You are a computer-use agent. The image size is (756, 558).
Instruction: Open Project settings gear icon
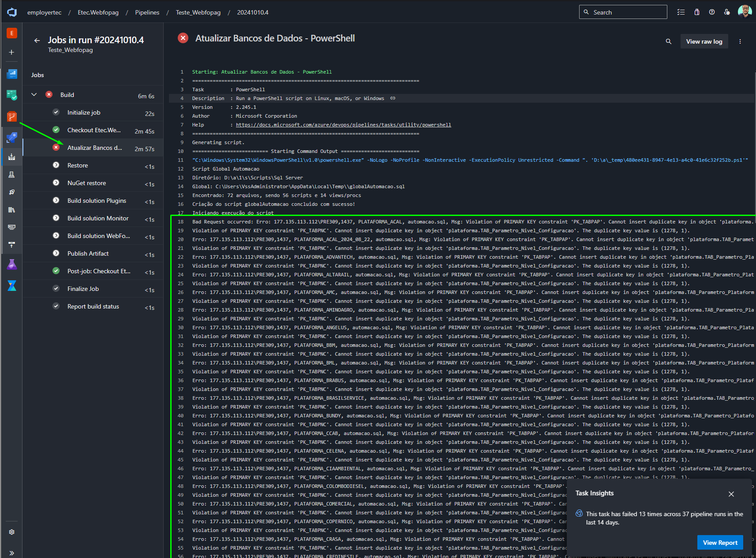pos(12,532)
